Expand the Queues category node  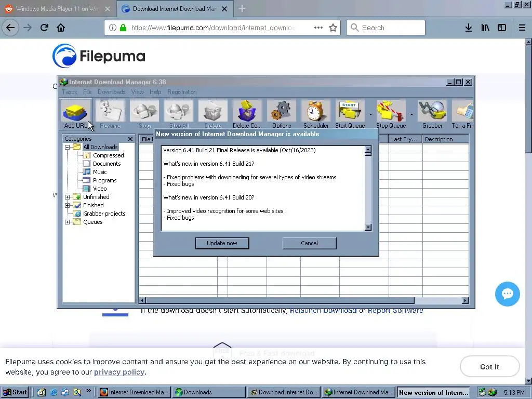[67, 222]
